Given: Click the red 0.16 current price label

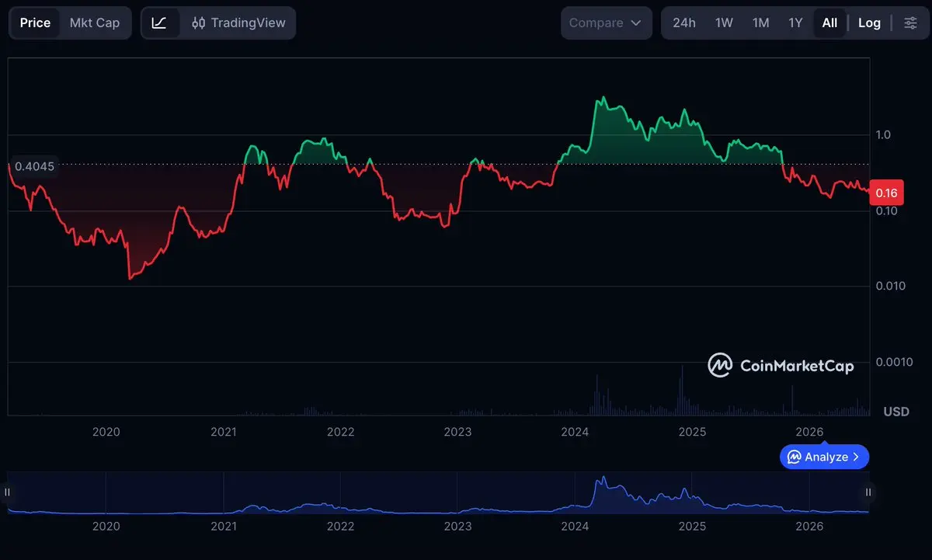Looking at the screenshot, I should [x=886, y=193].
